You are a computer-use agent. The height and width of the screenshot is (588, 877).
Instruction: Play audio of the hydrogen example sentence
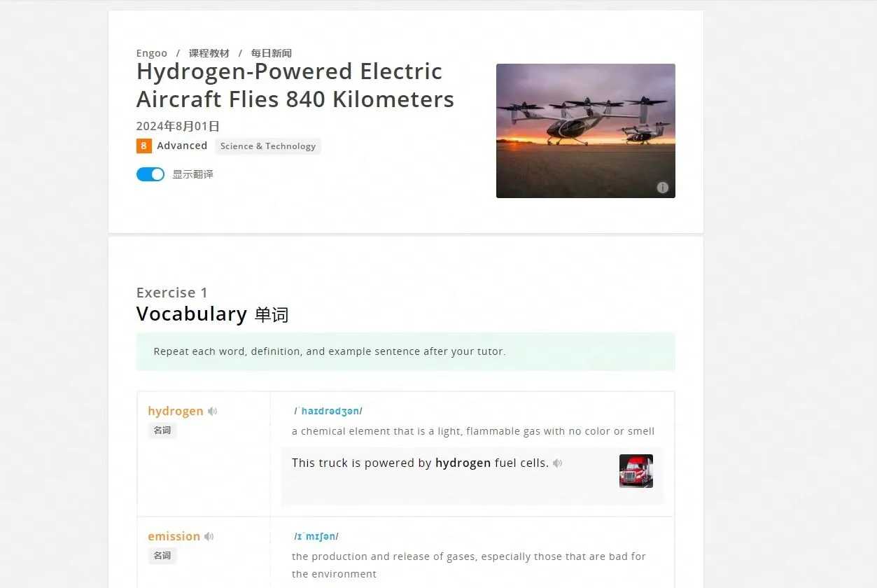pos(557,463)
